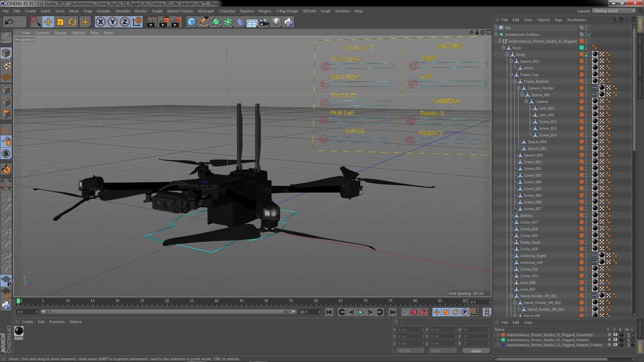Click the Apply button
644x362 pixels.
476,351
